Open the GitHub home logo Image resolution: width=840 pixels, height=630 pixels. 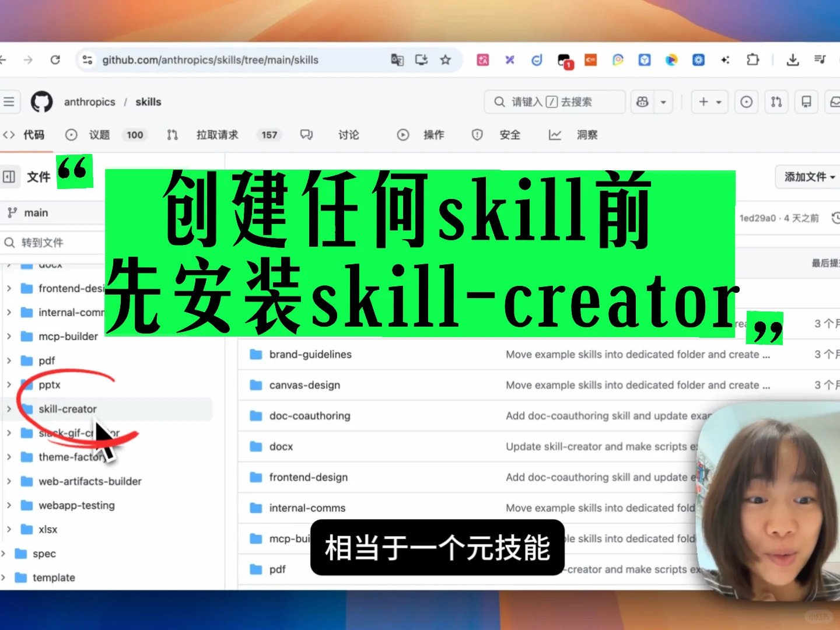pos(41,101)
